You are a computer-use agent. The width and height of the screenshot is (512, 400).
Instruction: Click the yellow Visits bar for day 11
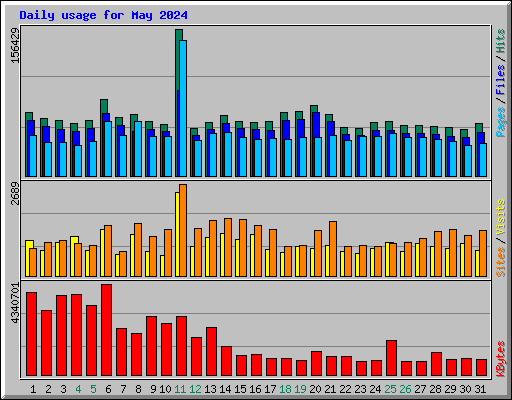pyautogui.click(x=177, y=234)
